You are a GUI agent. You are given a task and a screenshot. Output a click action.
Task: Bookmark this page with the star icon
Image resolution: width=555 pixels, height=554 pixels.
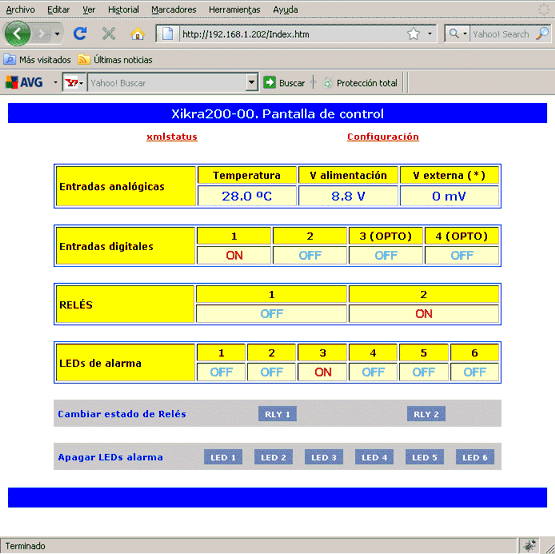pos(413,34)
